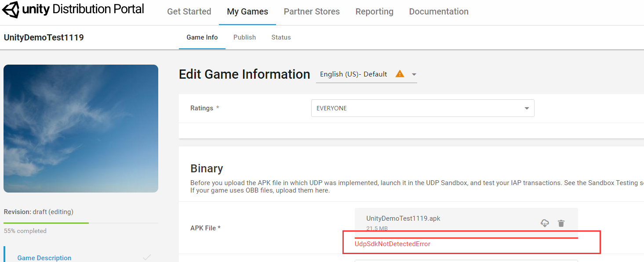644x262 pixels.
Task: Click the 55% completed label
Action: tap(25, 231)
